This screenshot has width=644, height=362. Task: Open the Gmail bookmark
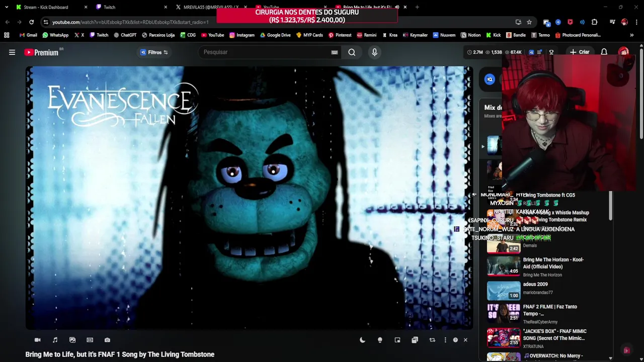click(28, 35)
